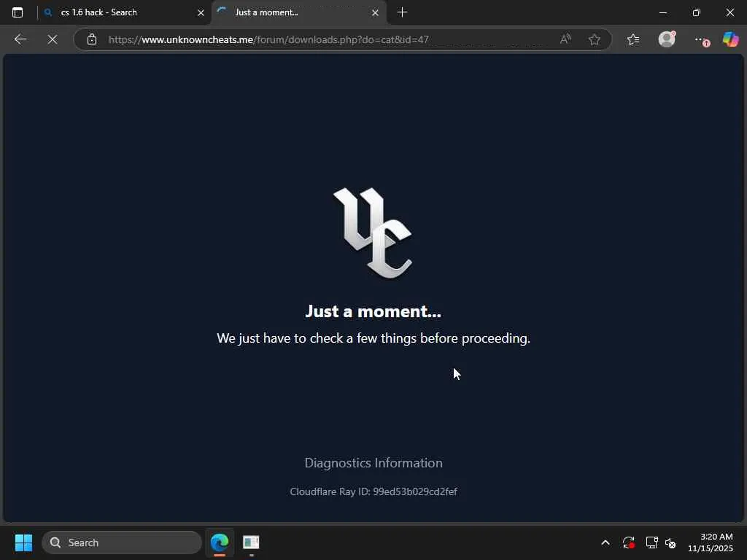
Task: Open the clock showing 3:20 AM
Action: coord(711,542)
